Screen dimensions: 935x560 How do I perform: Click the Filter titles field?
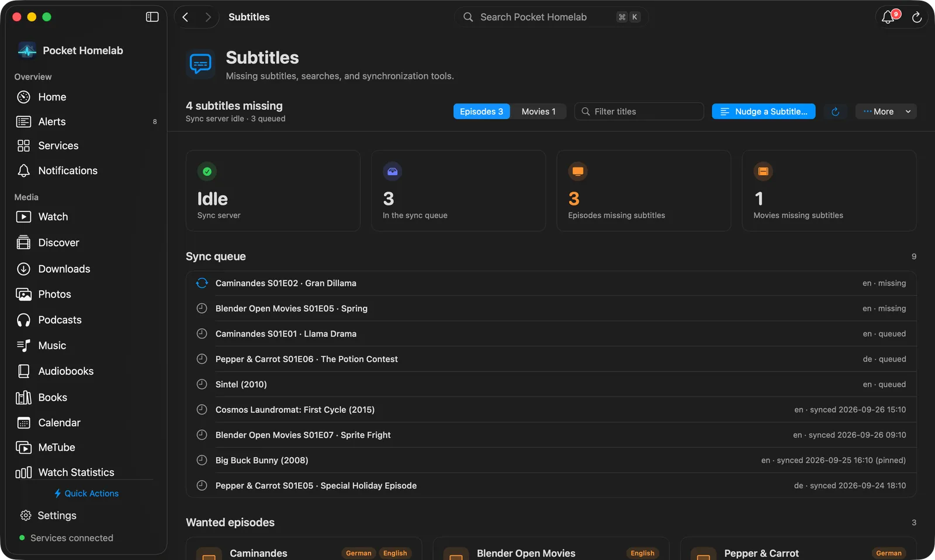pyautogui.click(x=639, y=112)
